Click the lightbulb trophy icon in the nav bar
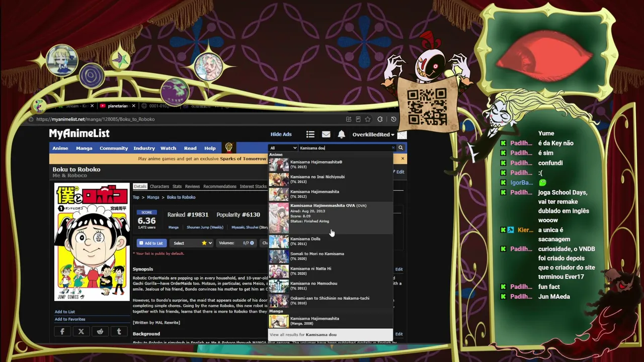This screenshot has width=644, height=362. pos(229,148)
